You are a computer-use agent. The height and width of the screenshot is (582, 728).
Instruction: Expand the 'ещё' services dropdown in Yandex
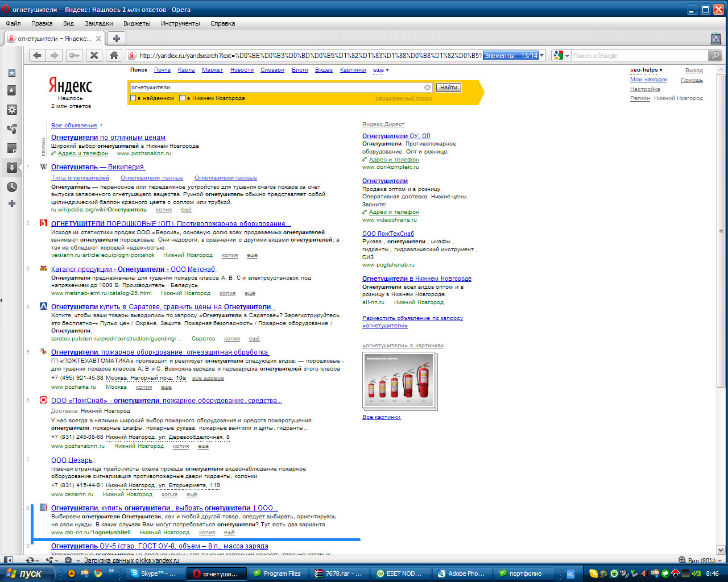click(381, 70)
